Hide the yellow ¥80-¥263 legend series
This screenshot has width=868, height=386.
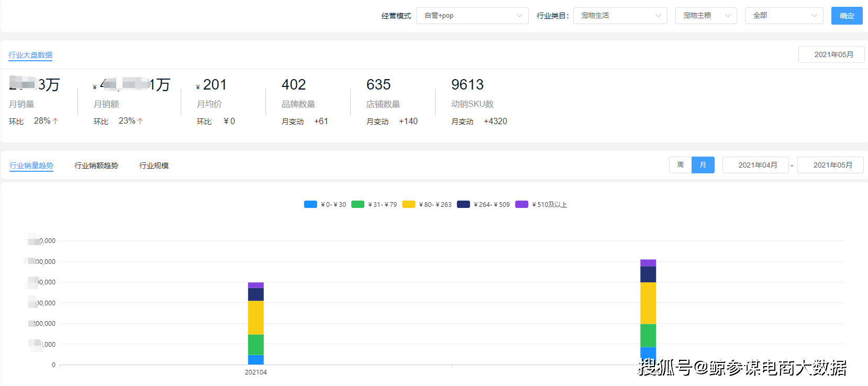[x=426, y=204]
